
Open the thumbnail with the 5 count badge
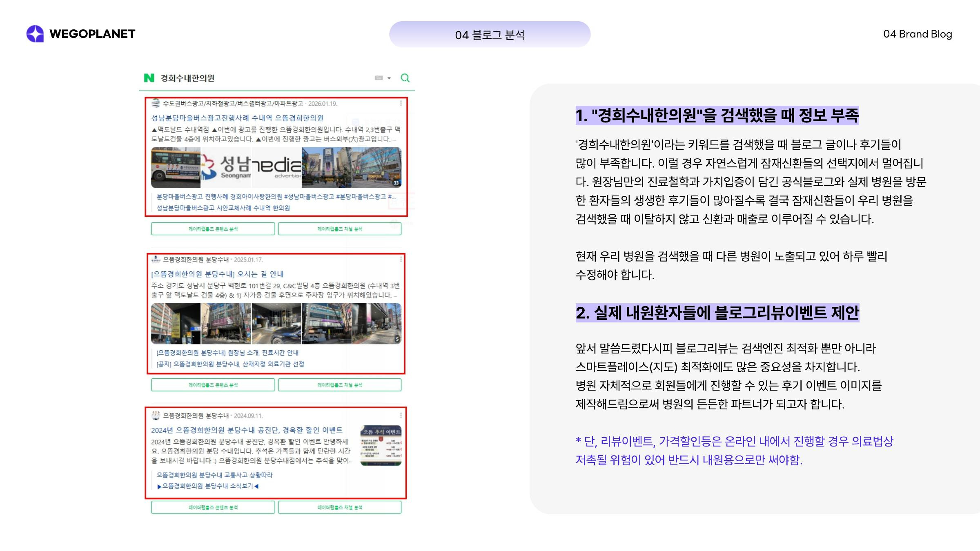pyautogui.click(x=376, y=324)
